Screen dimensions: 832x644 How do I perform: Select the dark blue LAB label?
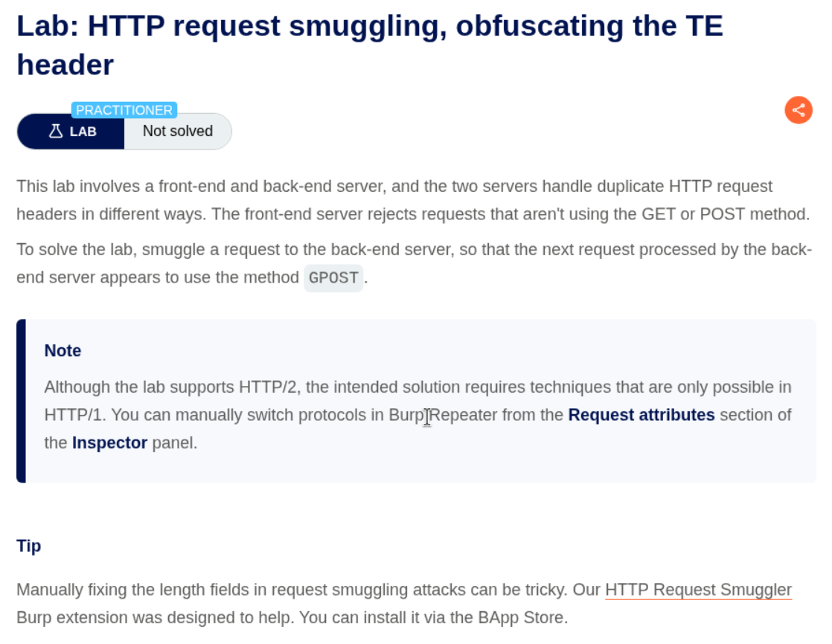tap(83, 132)
